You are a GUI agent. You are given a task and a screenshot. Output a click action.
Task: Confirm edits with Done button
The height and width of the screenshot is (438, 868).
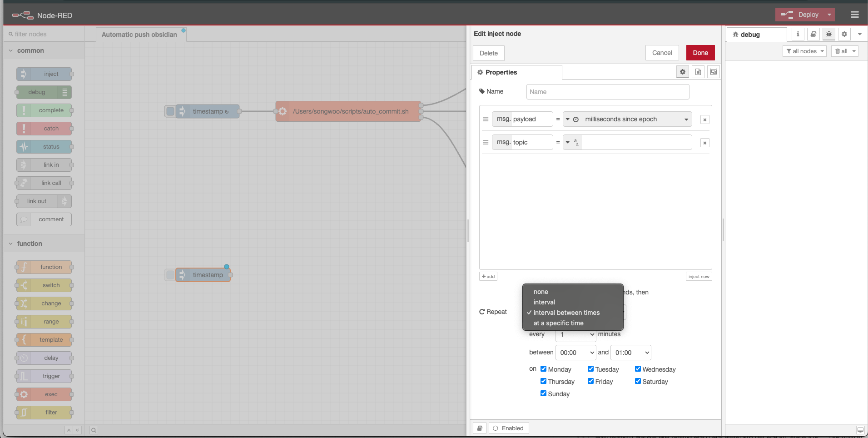(700, 53)
